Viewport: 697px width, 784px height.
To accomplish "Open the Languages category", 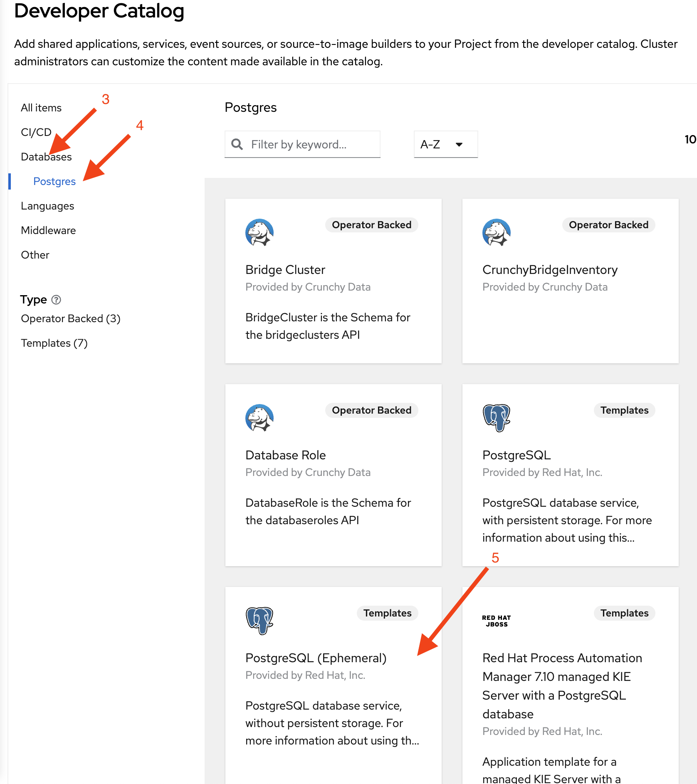I will (47, 206).
